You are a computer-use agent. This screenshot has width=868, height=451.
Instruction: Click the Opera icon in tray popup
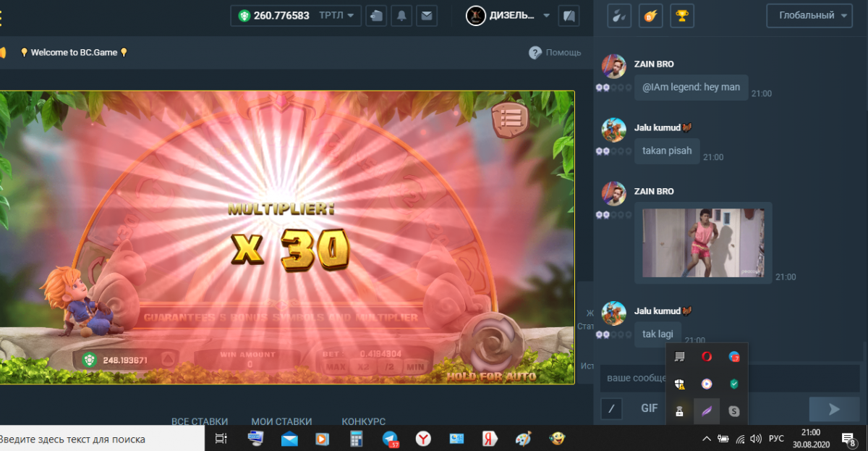[707, 356]
